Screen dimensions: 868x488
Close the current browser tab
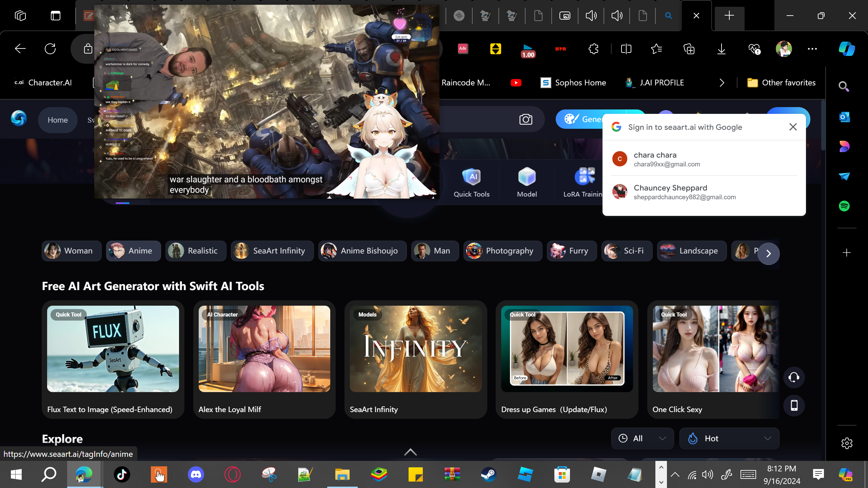(696, 16)
